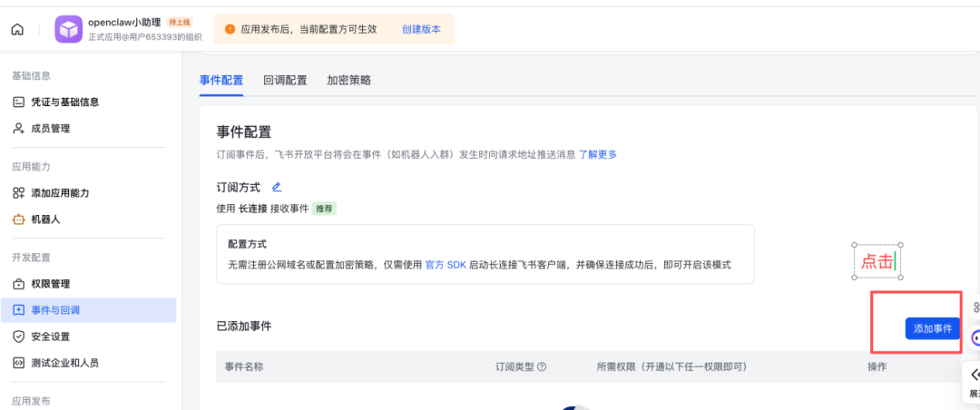Click the 添加应用能力 grid-plus icon
Image resolution: width=980 pixels, height=410 pixels.
click(x=19, y=193)
